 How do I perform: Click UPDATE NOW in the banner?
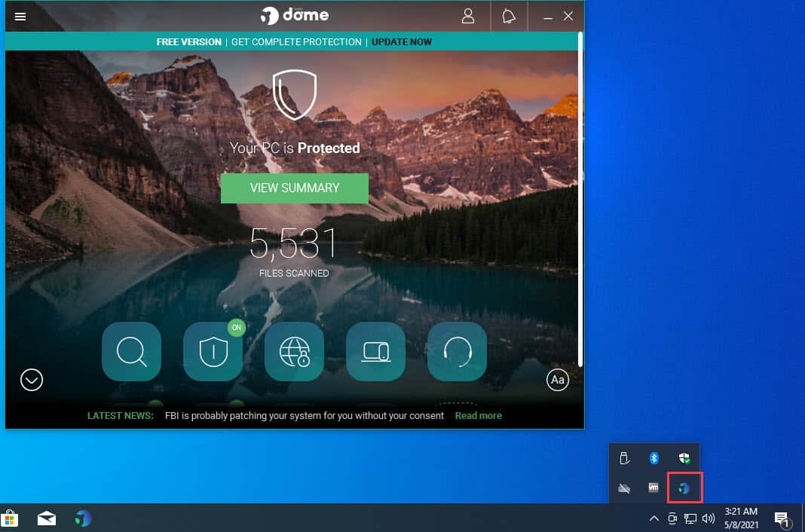[x=402, y=42]
